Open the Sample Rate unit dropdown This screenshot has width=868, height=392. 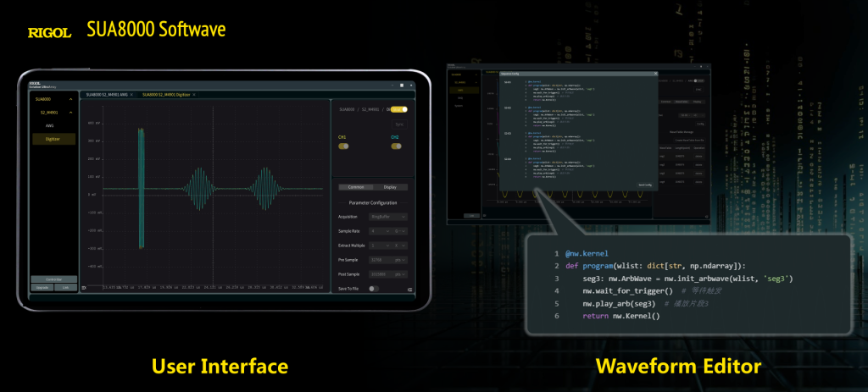point(400,230)
